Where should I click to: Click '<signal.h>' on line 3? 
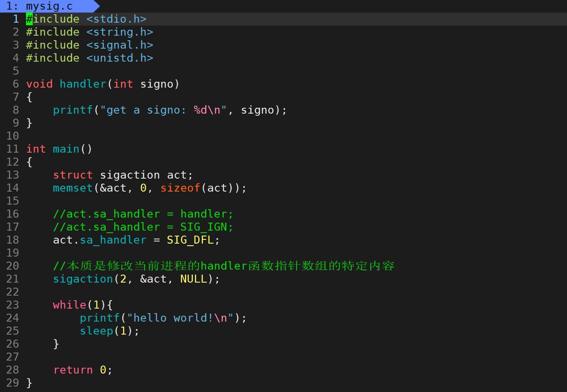point(120,45)
